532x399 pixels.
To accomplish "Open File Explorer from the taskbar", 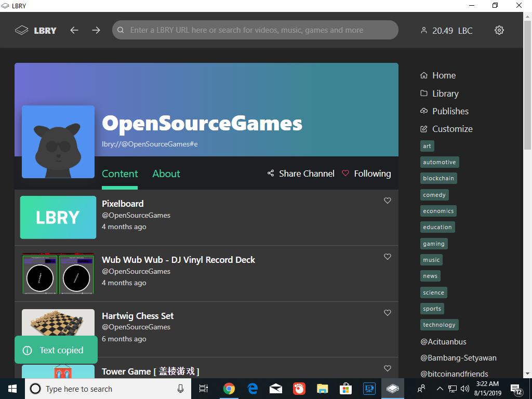I will [x=322, y=389].
